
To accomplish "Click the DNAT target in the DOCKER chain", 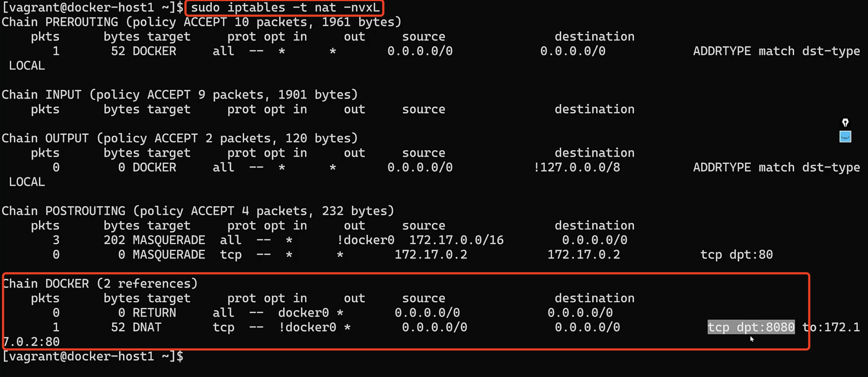I will [x=147, y=327].
